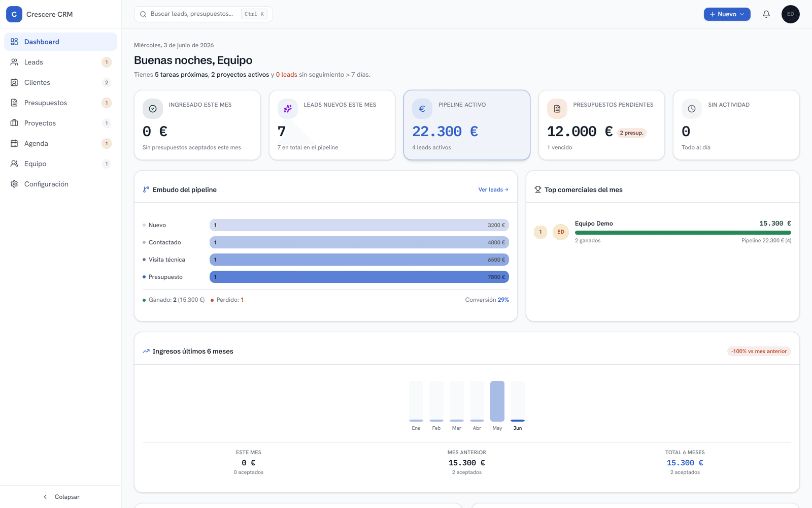Click the Leads badge showing 1
Screen dimensions: 812x508
107,62
